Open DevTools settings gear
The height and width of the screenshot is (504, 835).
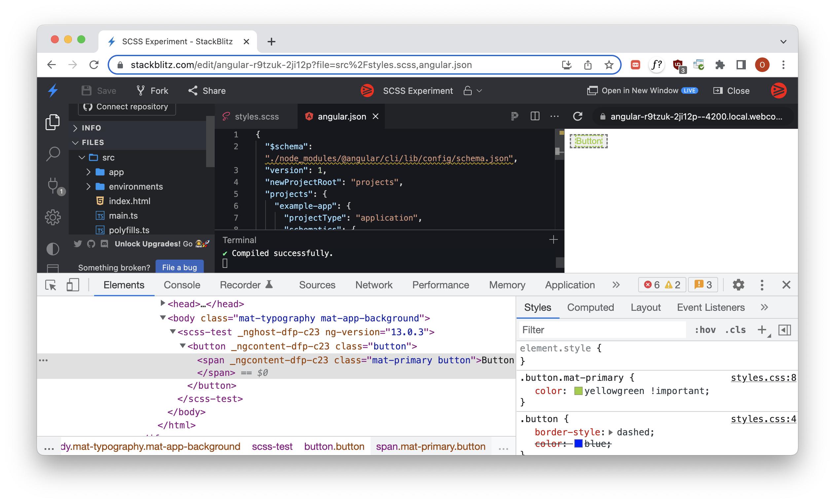pos(738,285)
